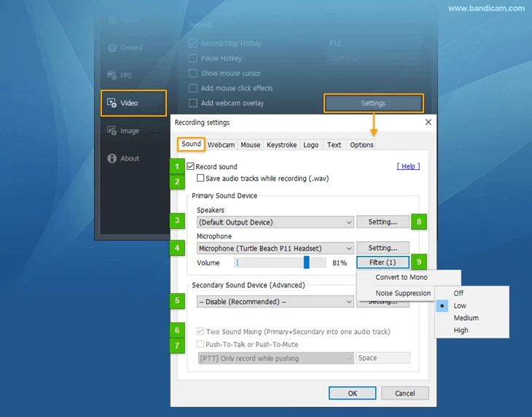
Task: Switch to the Sound tab
Action: point(191,144)
